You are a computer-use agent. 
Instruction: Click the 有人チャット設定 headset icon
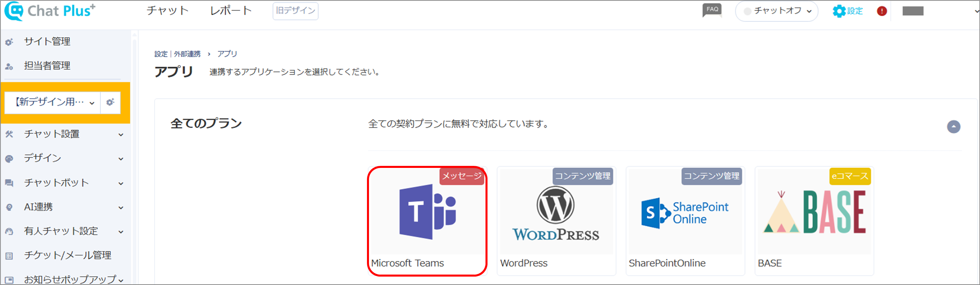9,231
